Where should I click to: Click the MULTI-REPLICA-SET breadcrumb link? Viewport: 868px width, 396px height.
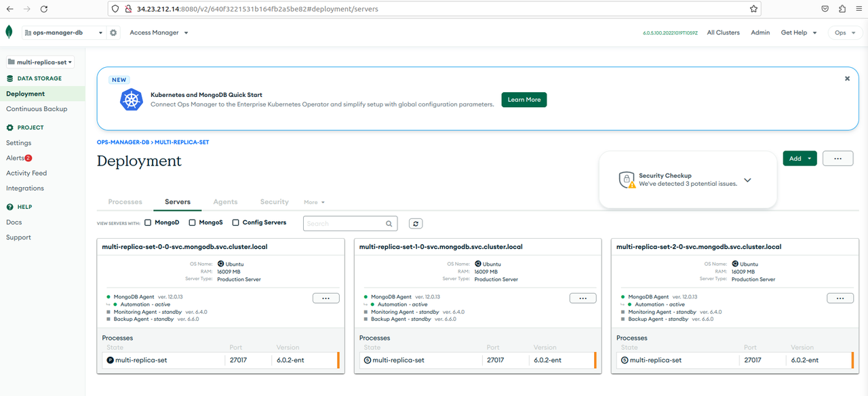point(182,142)
